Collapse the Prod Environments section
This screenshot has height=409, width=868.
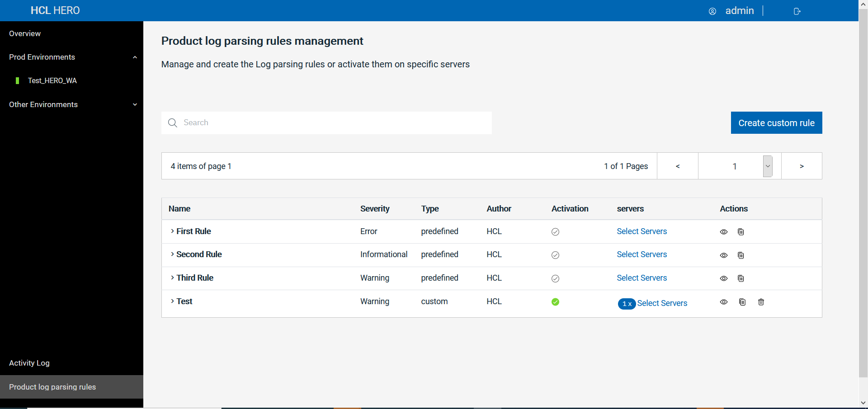[135, 57]
